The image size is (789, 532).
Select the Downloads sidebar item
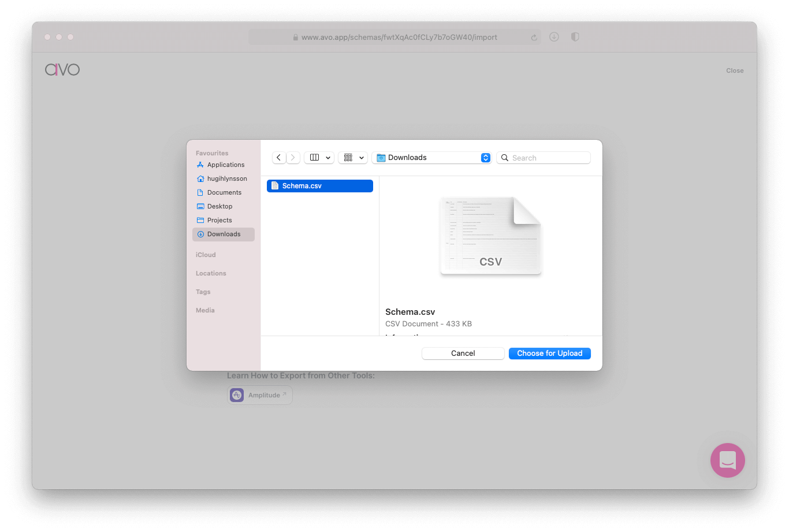click(x=224, y=234)
